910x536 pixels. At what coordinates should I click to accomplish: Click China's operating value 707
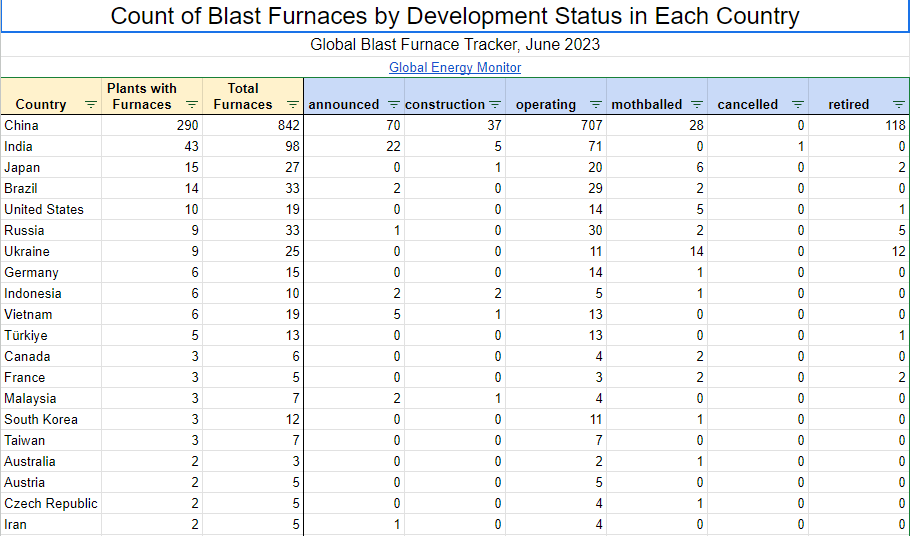pyautogui.click(x=591, y=125)
